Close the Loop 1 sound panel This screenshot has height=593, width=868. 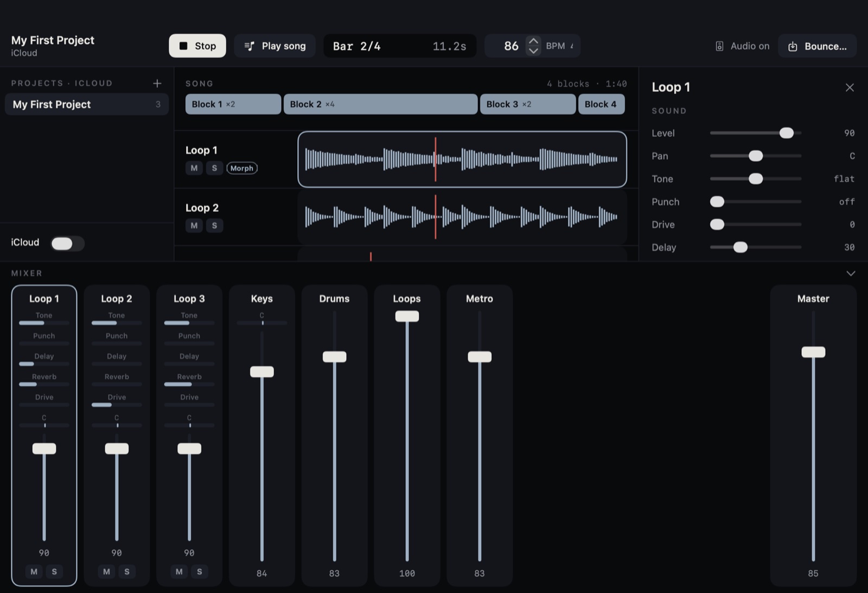(x=850, y=87)
